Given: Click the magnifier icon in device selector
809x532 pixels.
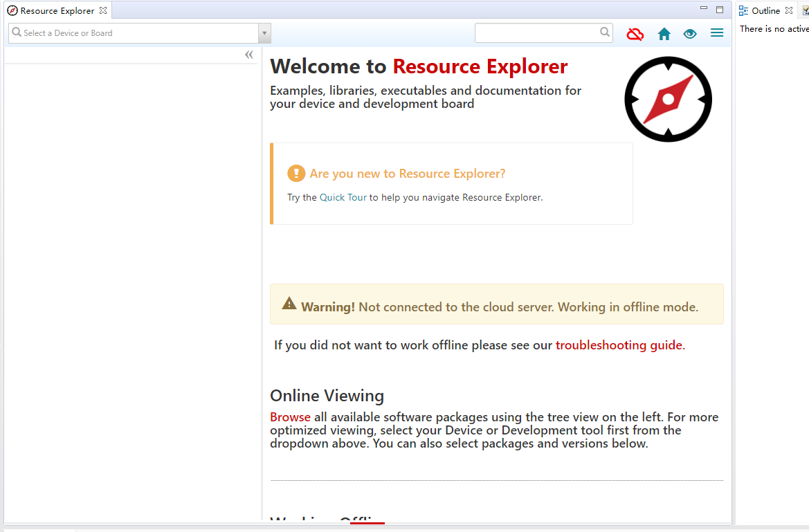Looking at the screenshot, I should pyautogui.click(x=17, y=33).
